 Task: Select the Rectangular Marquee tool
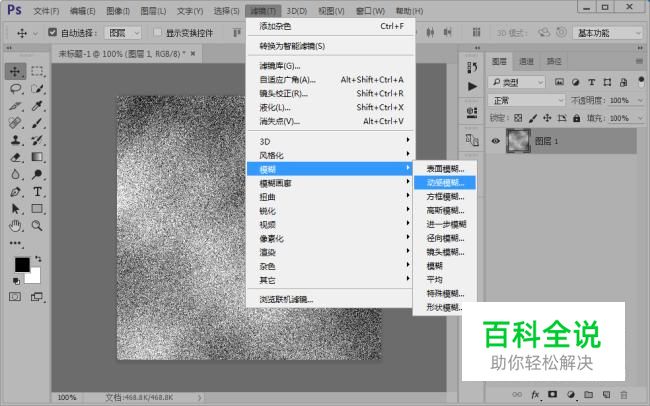pyautogui.click(x=37, y=71)
